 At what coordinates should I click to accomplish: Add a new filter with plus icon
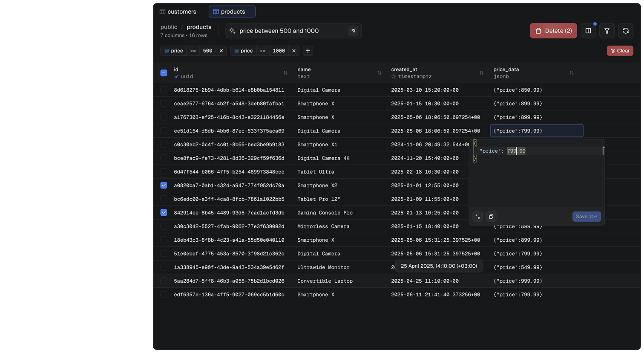[x=308, y=51]
